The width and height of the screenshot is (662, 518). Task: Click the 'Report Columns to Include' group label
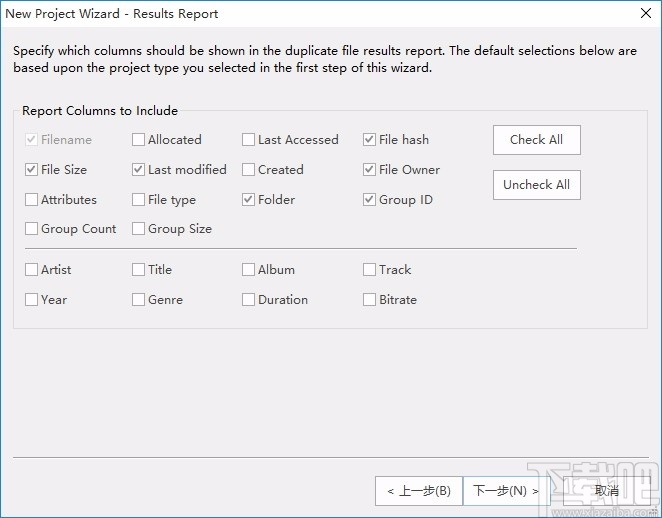(x=100, y=111)
